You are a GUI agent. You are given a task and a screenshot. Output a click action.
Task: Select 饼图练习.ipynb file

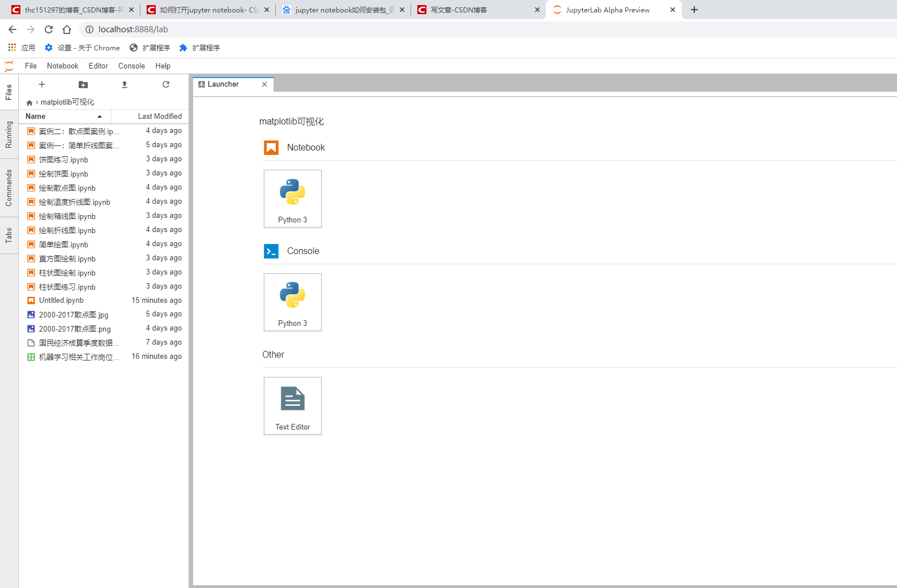coord(104,160)
